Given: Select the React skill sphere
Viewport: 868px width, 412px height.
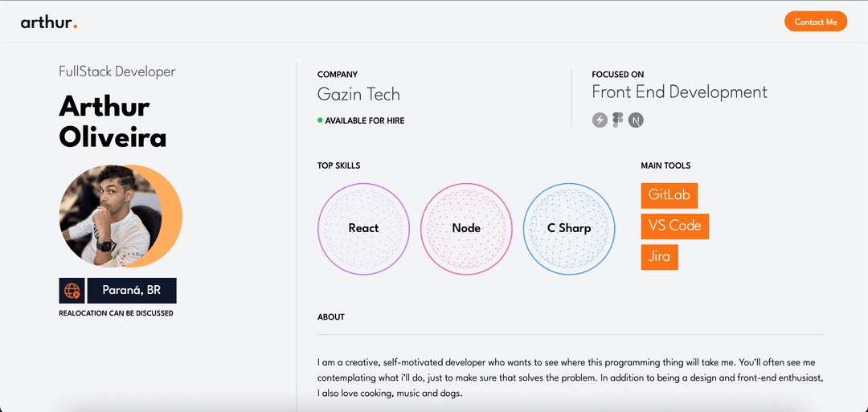Looking at the screenshot, I should pos(363,229).
